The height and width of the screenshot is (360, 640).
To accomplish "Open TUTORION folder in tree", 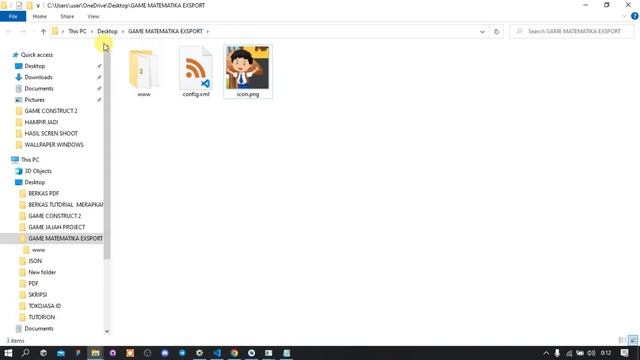I will click(42, 317).
